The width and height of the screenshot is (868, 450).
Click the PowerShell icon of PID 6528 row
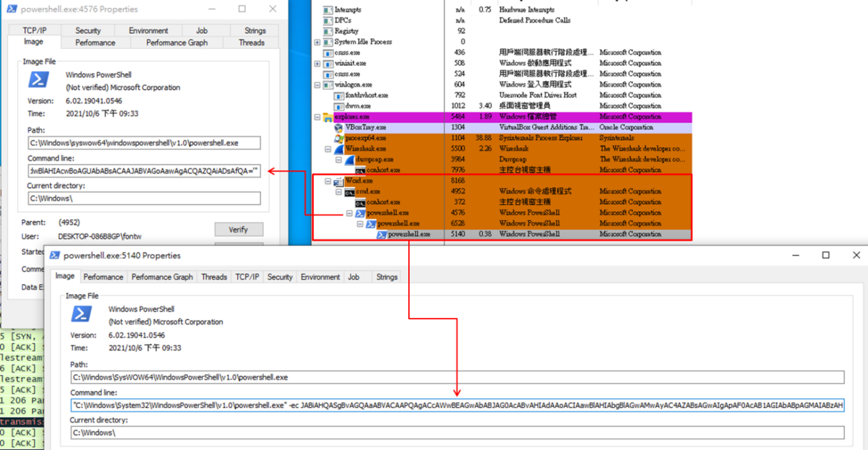pos(371,224)
